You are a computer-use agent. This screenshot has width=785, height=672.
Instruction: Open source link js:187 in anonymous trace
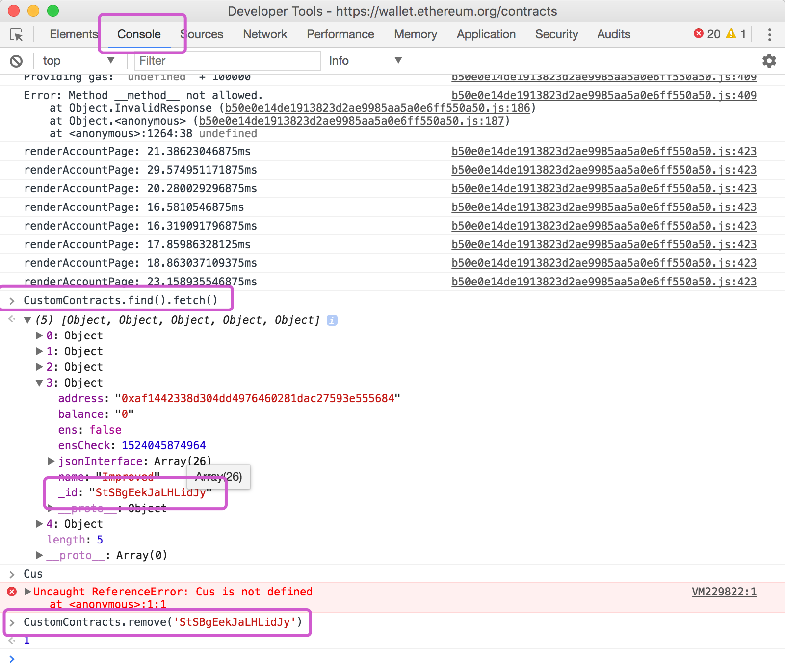point(351,121)
